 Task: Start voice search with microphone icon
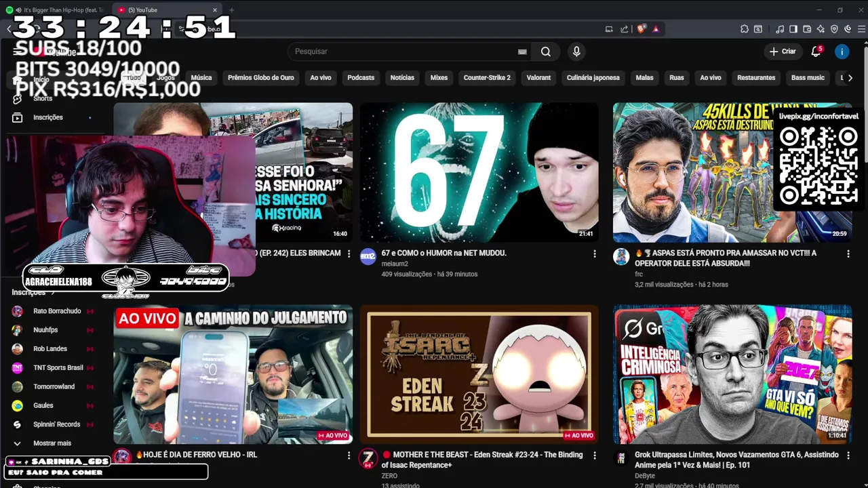pos(576,52)
